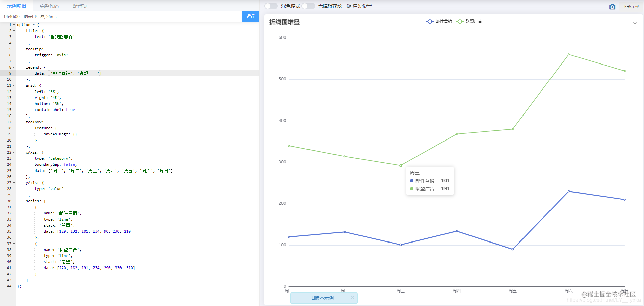Viewport: 644px width, 306px height.
Task: Collapse the tooltip block at line 5
Action: (x=13, y=49)
